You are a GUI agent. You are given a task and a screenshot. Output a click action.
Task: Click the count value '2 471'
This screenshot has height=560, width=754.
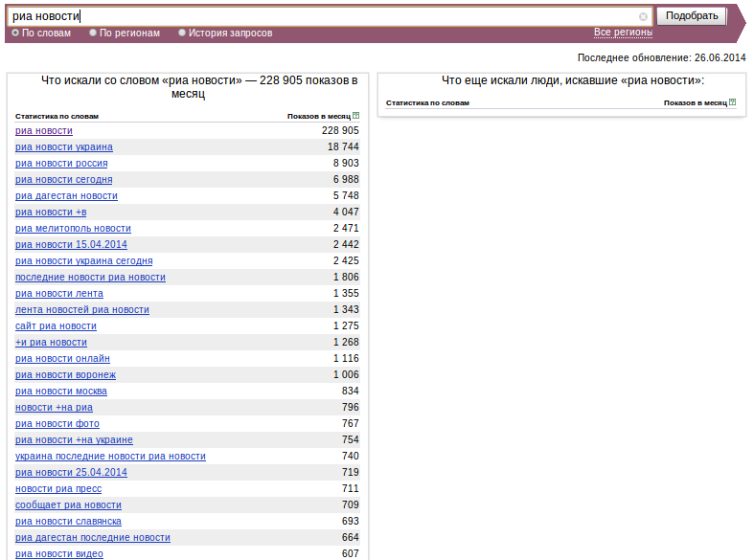click(x=346, y=228)
